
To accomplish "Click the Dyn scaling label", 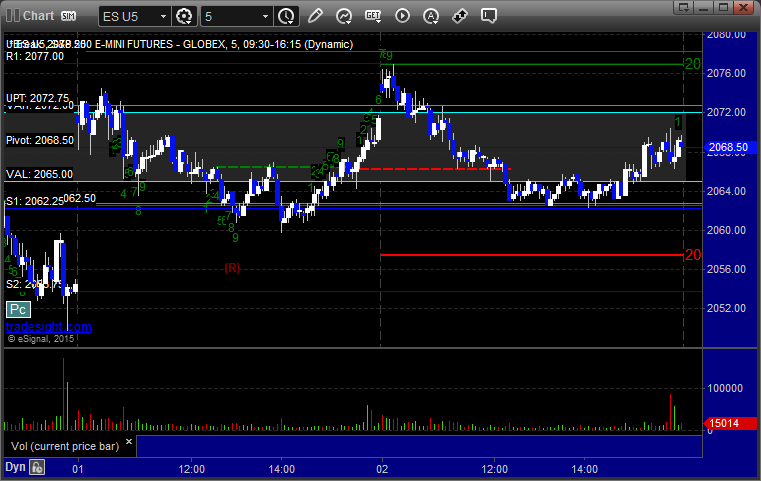I will point(15,467).
